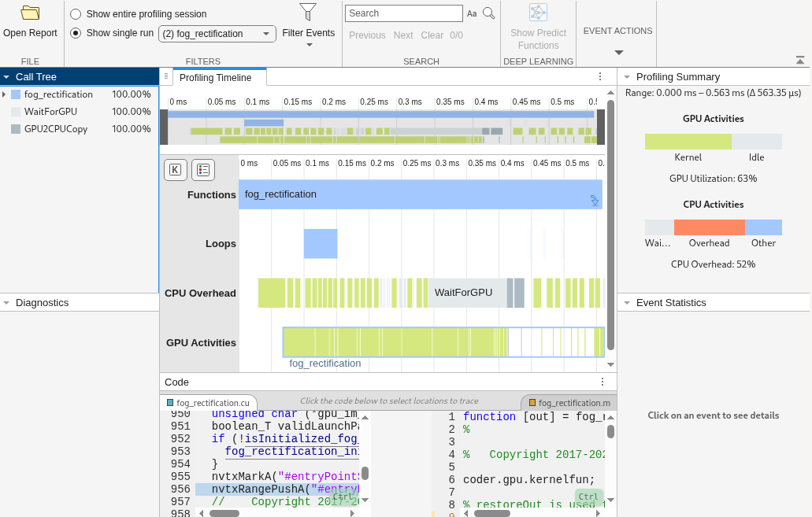Click CPU Overhead: 52% text

coord(713,264)
